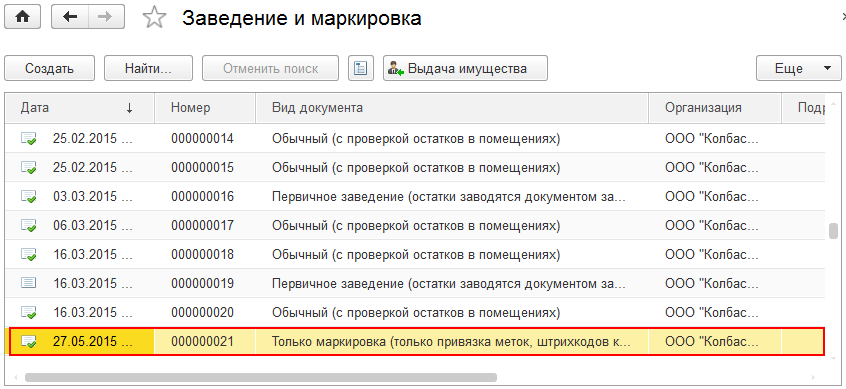Click Обычный document type in row 000000020
The width and height of the screenshot is (846, 389).
(x=452, y=312)
